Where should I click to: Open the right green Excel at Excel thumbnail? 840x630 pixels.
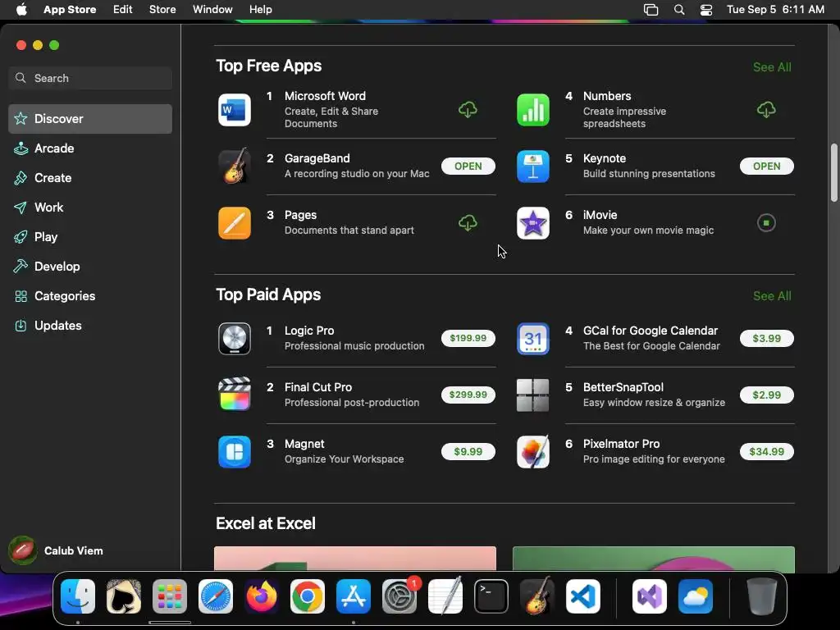(x=653, y=558)
